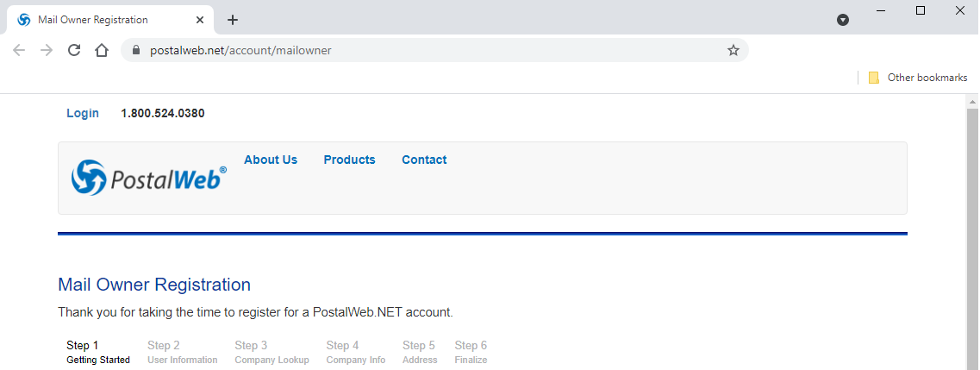Open the profile dropdown circle icon

[x=842, y=20]
